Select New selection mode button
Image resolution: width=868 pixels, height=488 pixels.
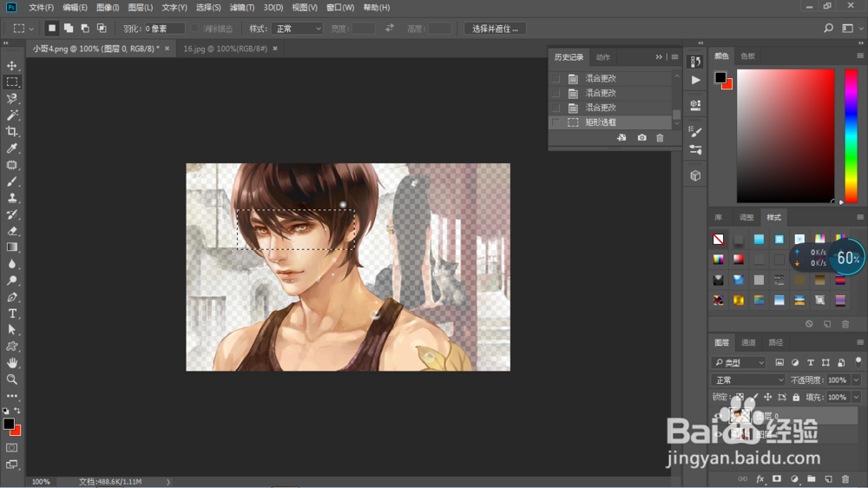(x=51, y=29)
